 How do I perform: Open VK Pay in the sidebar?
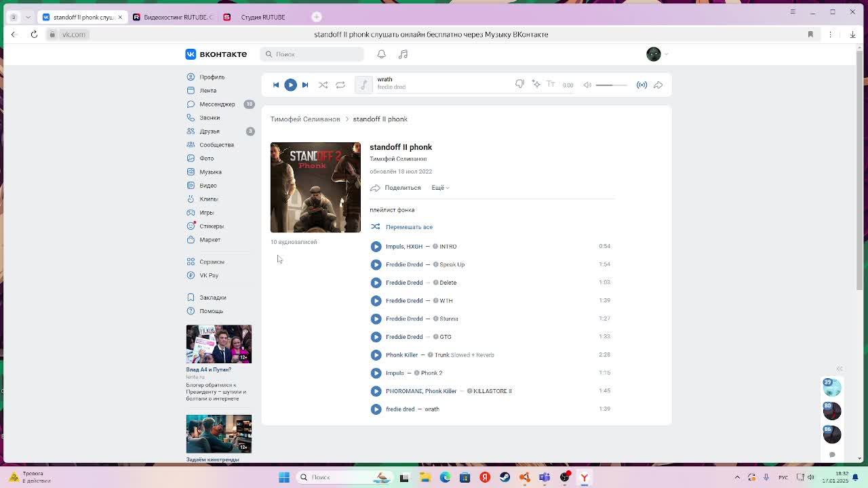208,275
